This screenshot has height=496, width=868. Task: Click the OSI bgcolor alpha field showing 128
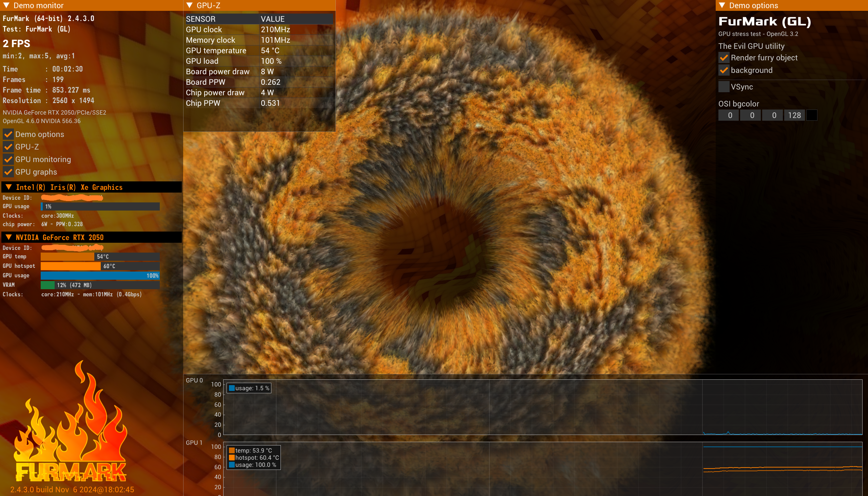point(794,115)
